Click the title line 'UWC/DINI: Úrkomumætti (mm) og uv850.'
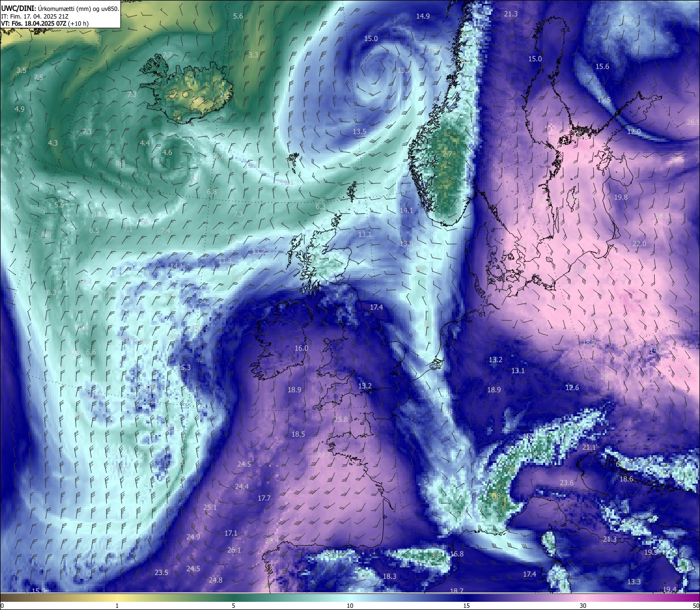 60,8
